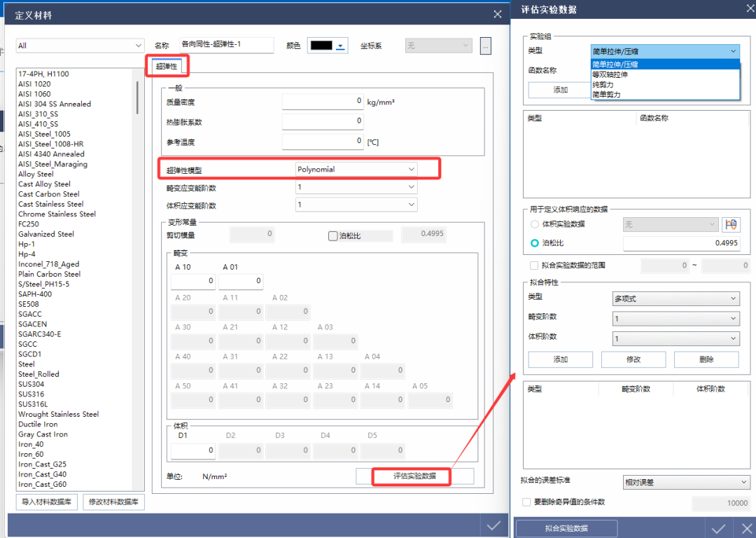756x538 pixels.
Task: Tick the 拟合实验数据的范围 checkbox
Action: point(535,265)
